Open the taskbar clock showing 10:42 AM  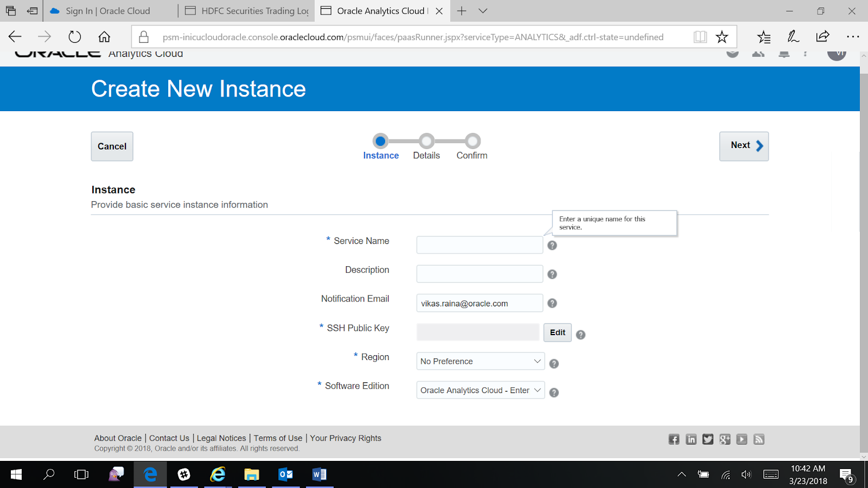[808, 474]
